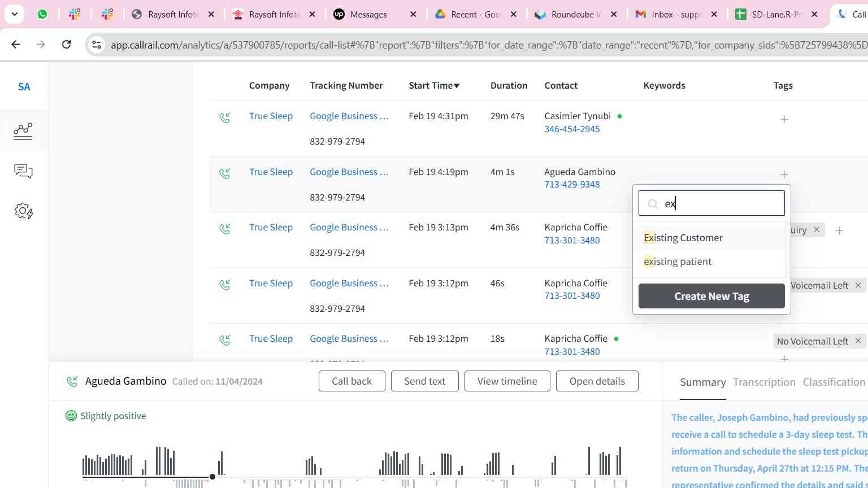The width and height of the screenshot is (868, 488).
Task: Open phone number 713-429-9348 link
Action: (x=572, y=184)
